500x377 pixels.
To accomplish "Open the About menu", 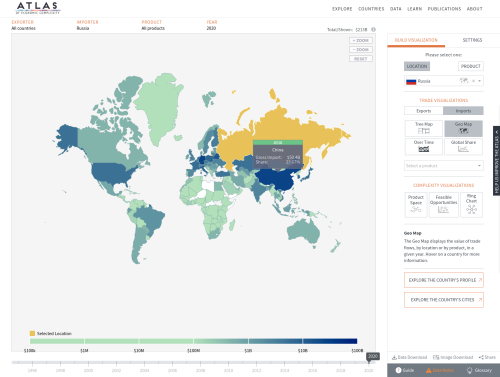I will point(475,9).
